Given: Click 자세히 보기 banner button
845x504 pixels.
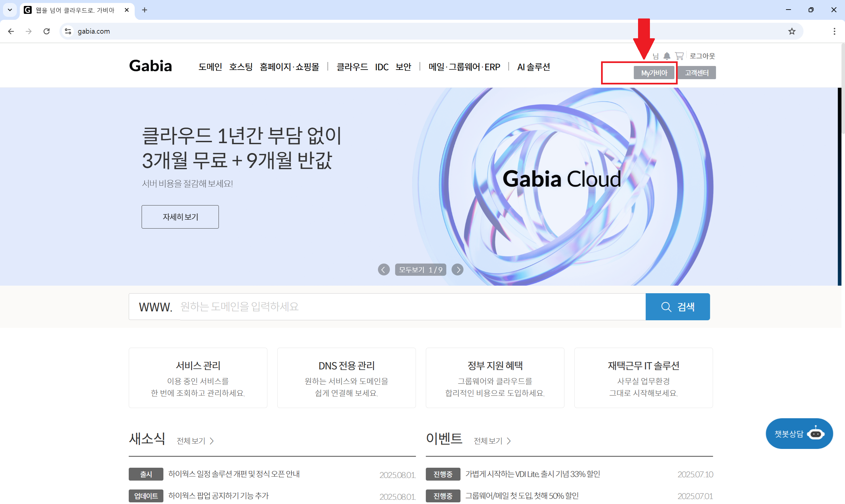Looking at the screenshot, I should click(x=180, y=217).
